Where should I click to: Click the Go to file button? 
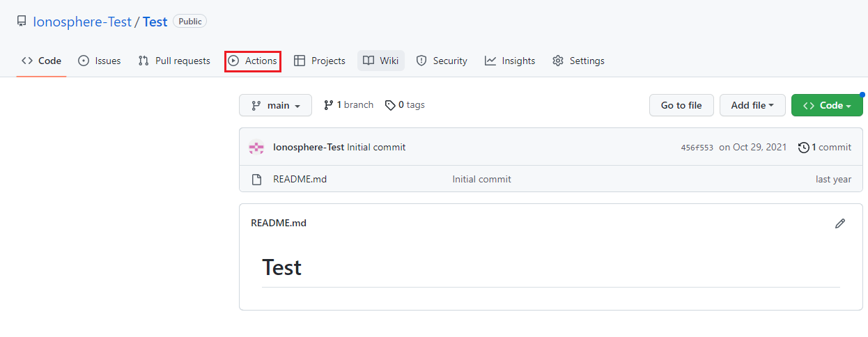(x=681, y=105)
